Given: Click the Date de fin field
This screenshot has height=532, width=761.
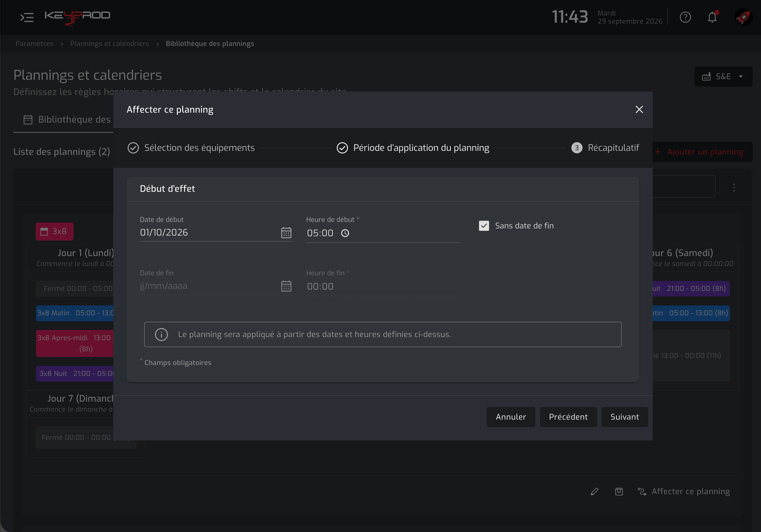Looking at the screenshot, I should [x=216, y=286].
